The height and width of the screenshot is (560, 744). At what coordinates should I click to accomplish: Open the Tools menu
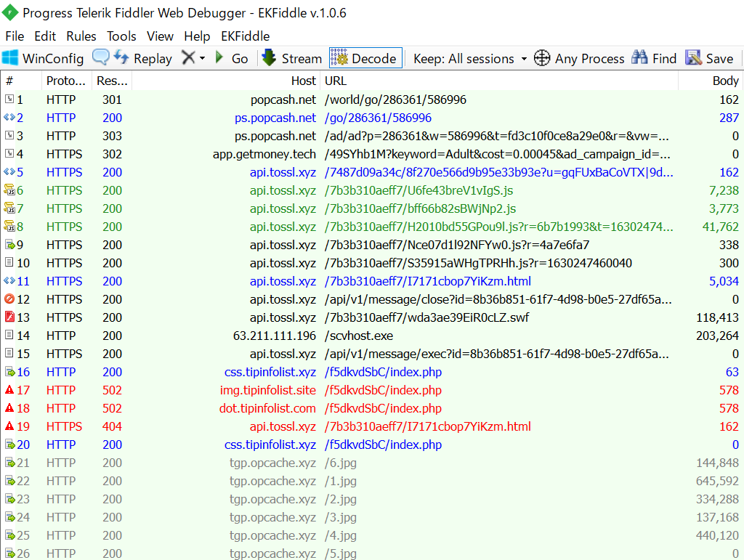tap(121, 36)
